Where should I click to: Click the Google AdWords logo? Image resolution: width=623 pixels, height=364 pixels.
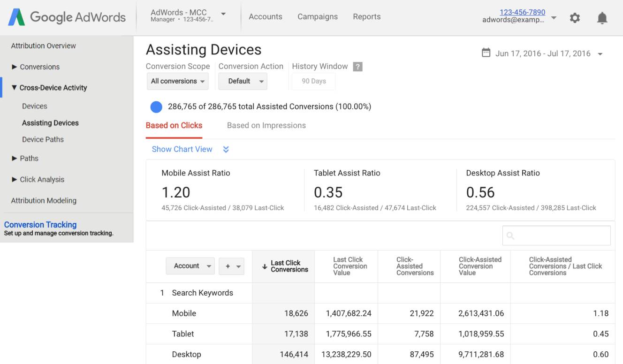tap(67, 17)
